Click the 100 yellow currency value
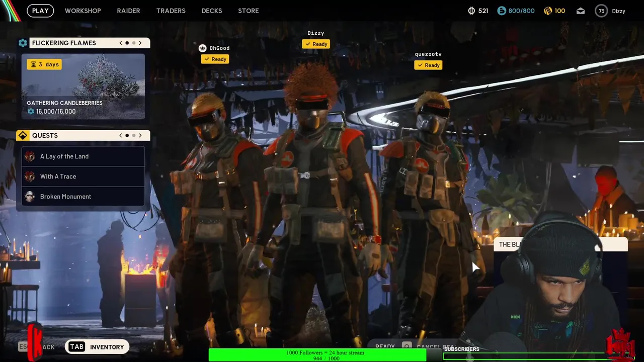The width and height of the screenshot is (644, 362). 560,11
